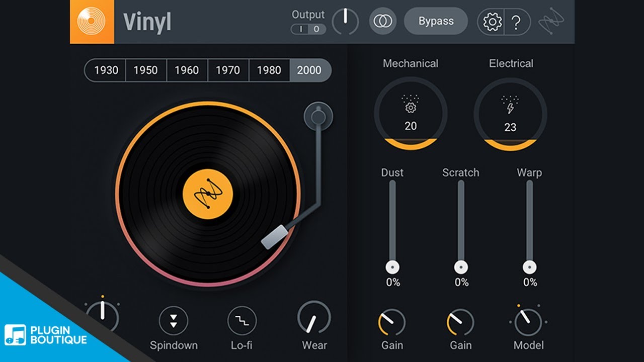Viewport: 644px width, 362px height.
Task: Toggle the Lo-fi button
Action: pyautogui.click(x=242, y=321)
